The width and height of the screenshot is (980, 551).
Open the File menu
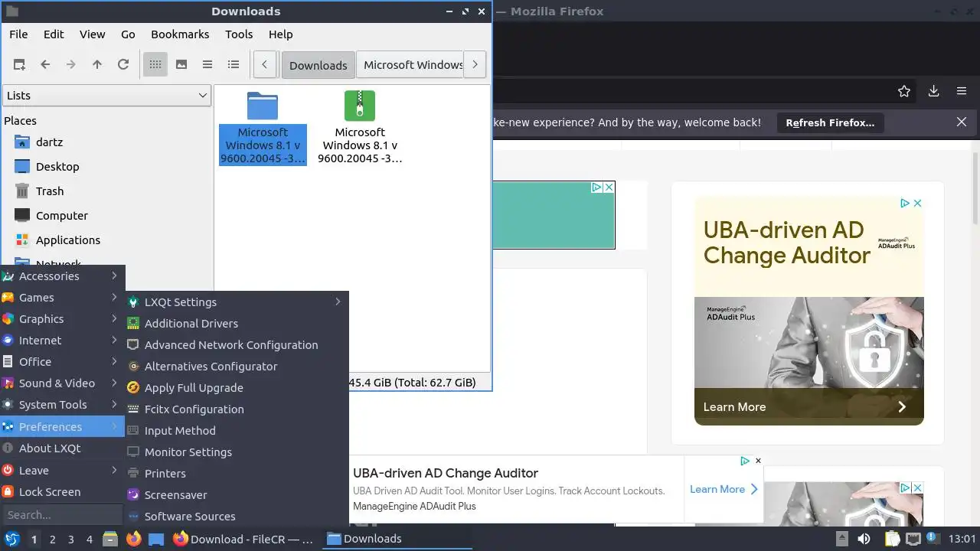click(18, 34)
